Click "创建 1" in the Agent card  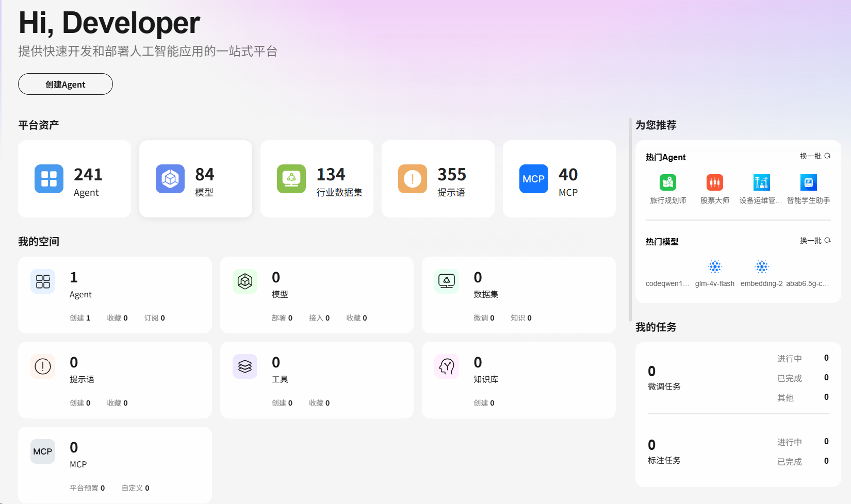pos(80,318)
